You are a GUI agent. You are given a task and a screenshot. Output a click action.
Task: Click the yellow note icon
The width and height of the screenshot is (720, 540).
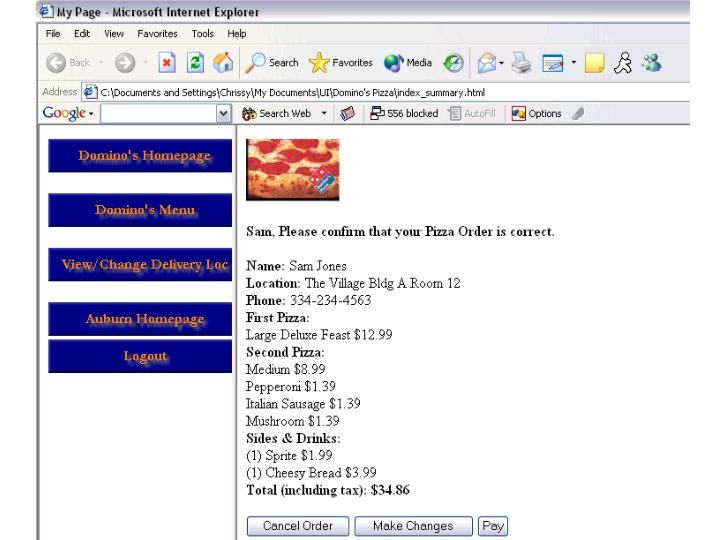click(x=595, y=62)
